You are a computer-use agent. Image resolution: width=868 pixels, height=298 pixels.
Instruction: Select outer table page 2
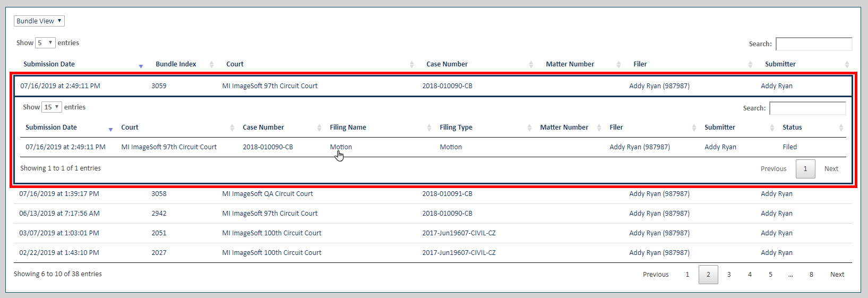[708, 275]
